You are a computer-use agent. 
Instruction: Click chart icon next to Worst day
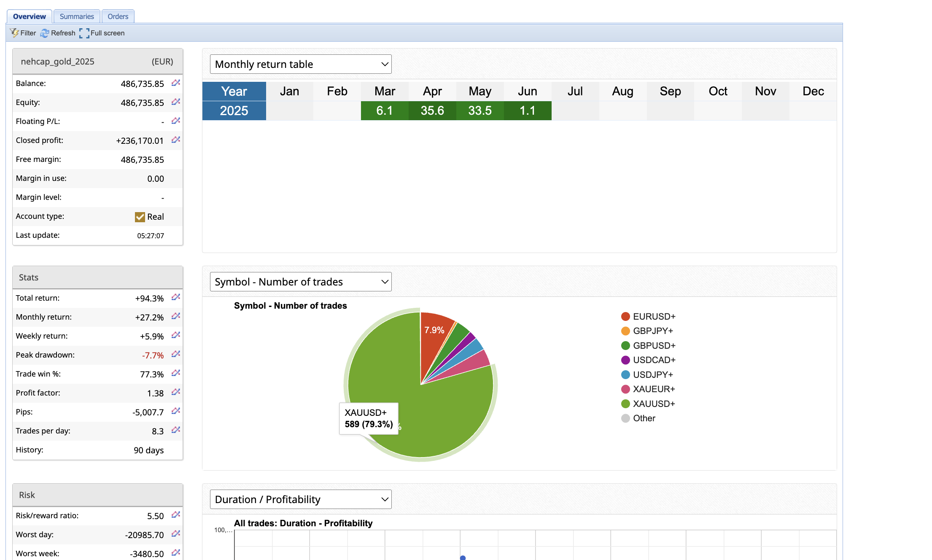point(176,534)
